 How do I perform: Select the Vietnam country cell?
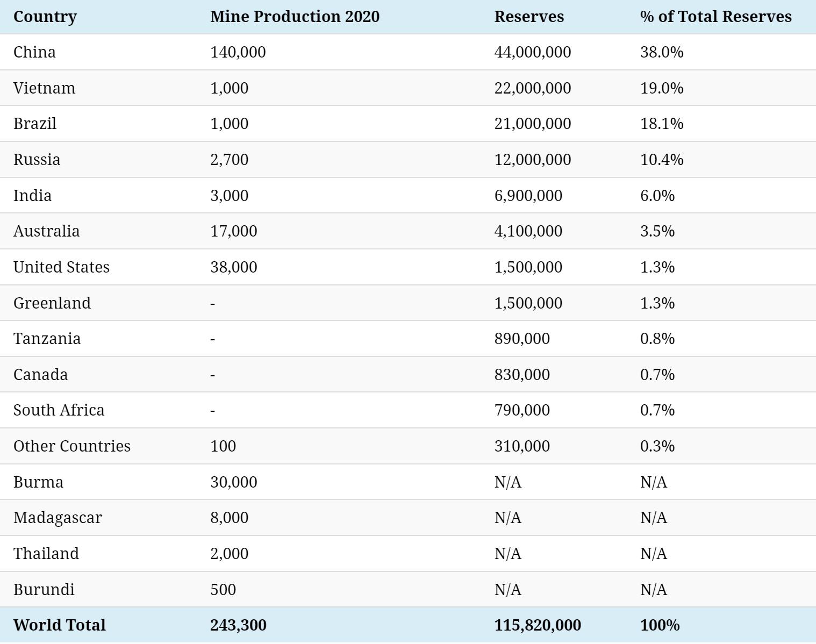pos(44,88)
